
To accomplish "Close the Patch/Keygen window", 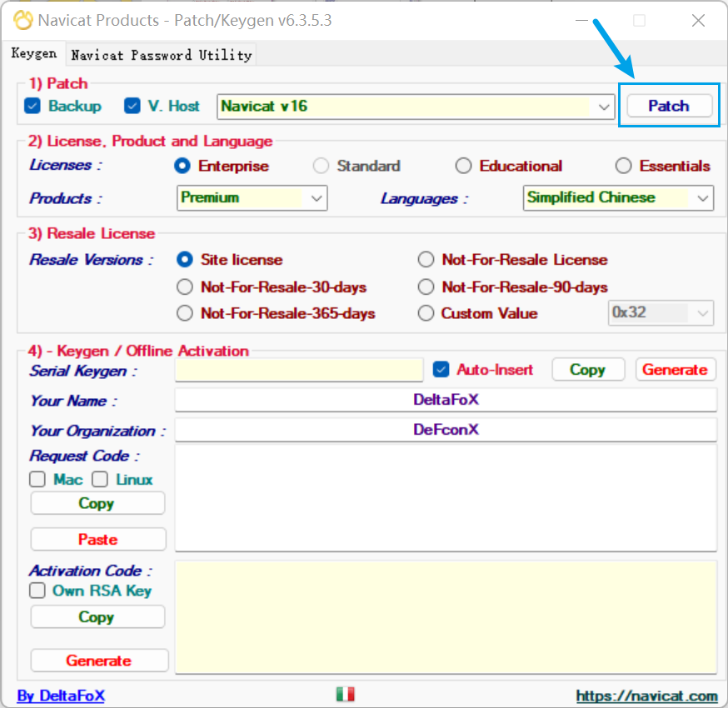I will 698,21.
